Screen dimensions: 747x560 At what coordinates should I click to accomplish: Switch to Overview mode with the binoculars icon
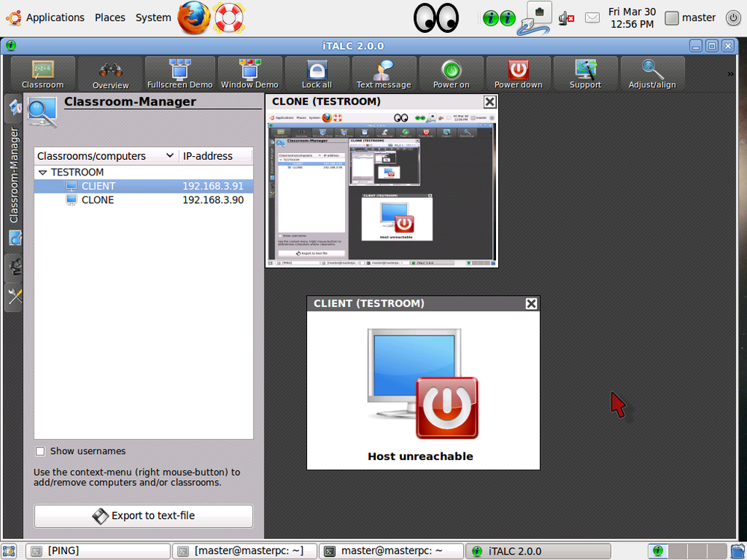click(111, 74)
